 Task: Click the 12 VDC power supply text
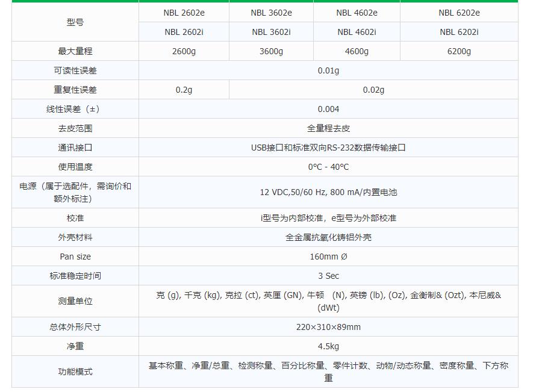pyautogui.click(x=328, y=192)
